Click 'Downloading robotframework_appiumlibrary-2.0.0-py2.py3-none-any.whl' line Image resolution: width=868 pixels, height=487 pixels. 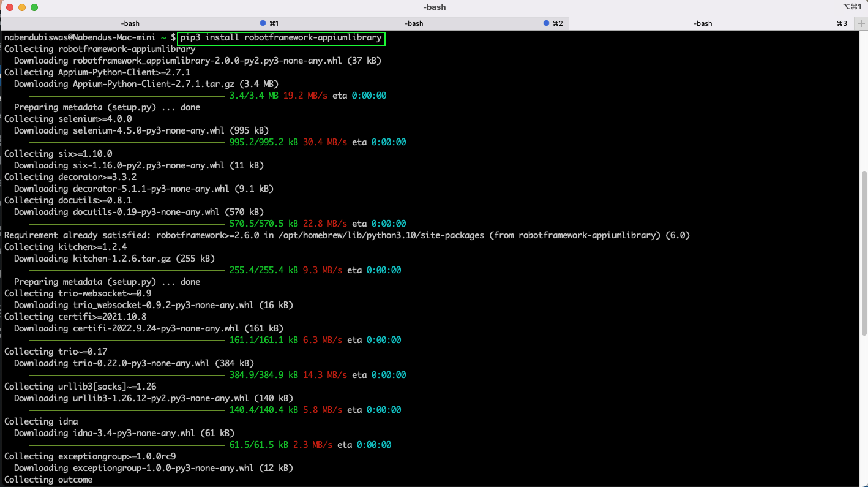[198, 61]
